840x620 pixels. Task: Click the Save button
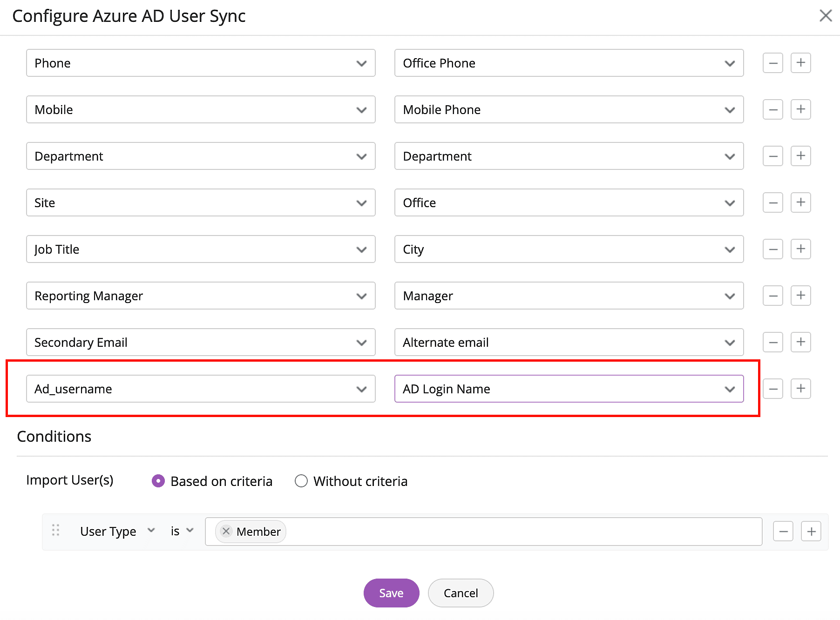click(x=391, y=593)
